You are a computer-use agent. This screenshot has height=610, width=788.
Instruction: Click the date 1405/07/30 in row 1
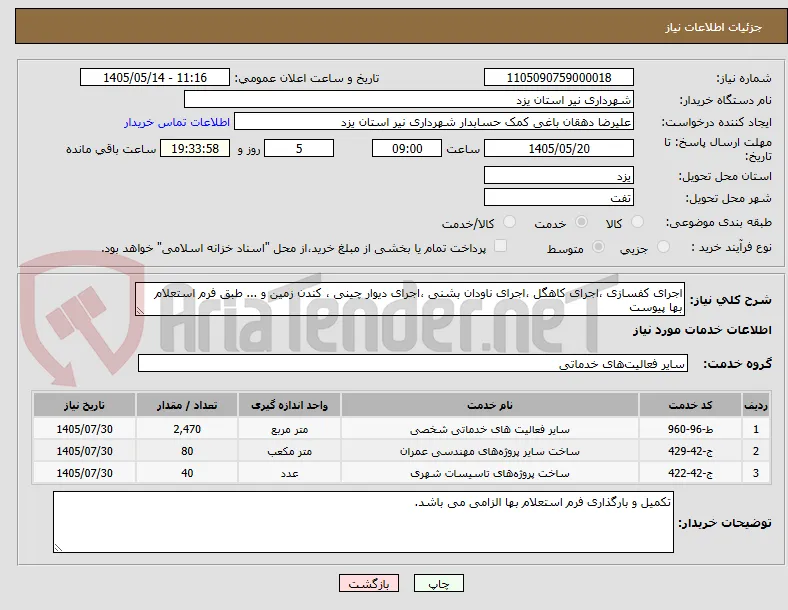pyautogui.click(x=84, y=429)
